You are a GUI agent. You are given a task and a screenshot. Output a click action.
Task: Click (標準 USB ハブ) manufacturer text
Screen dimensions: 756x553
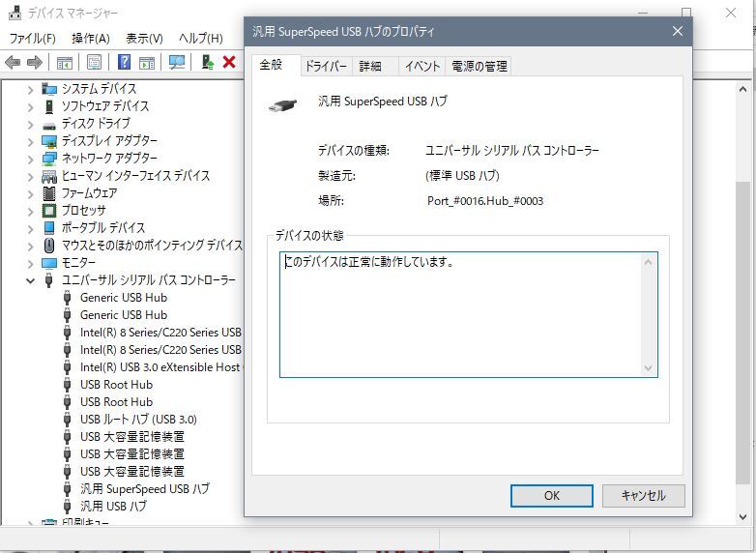462,176
